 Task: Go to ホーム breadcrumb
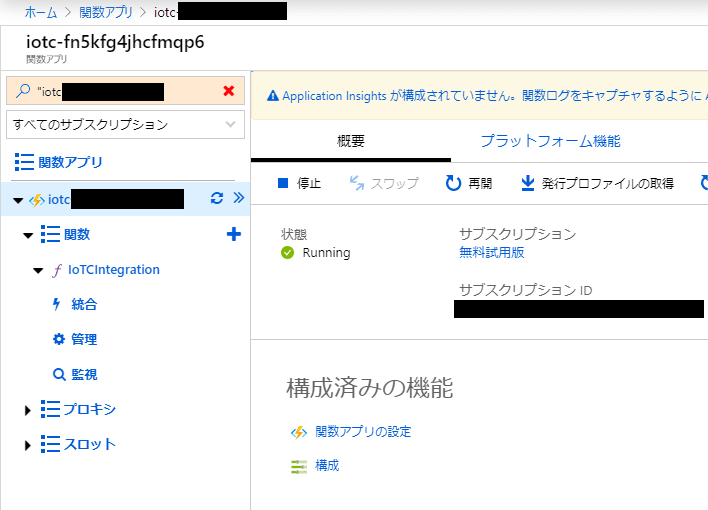coord(41,12)
